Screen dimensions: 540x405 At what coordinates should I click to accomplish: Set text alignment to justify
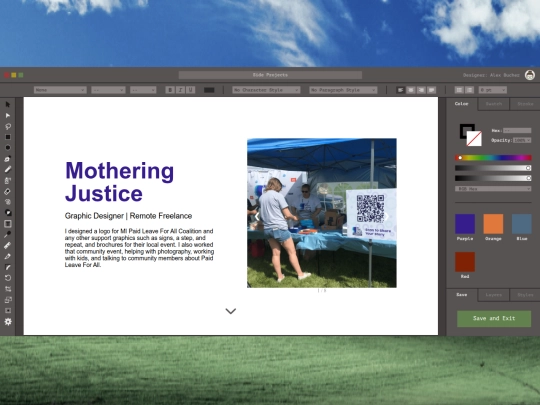[x=432, y=90]
